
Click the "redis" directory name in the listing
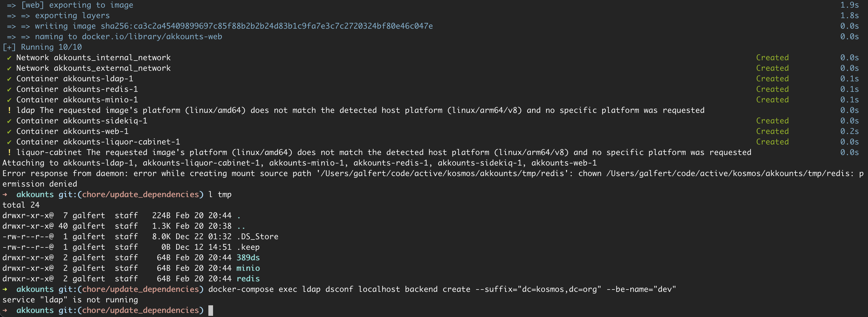(x=248, y=279)
